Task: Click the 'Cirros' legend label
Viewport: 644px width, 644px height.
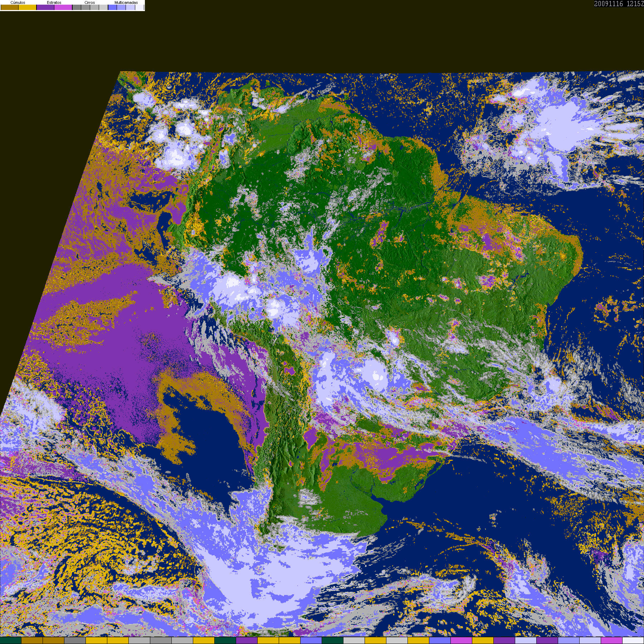Action: pyautogui.click(x=90, y=3)
